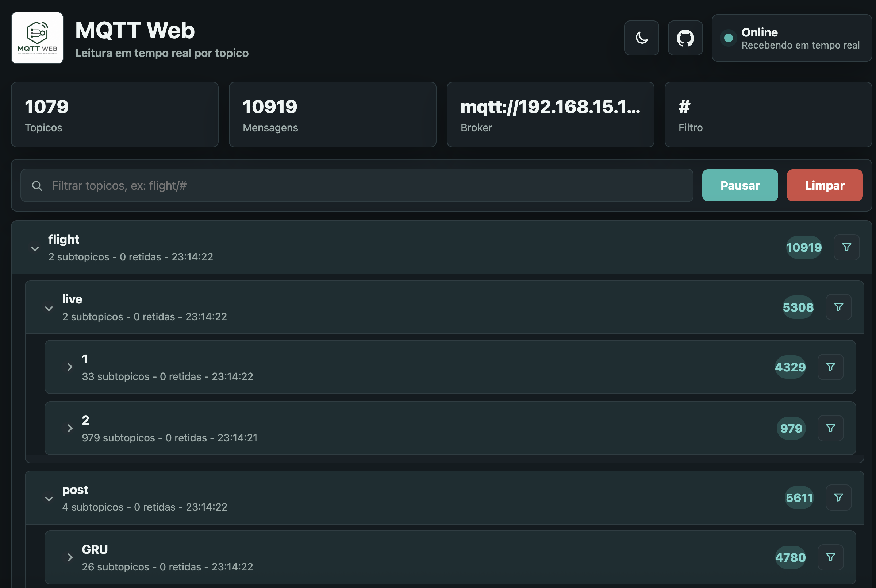
Task: Filter by the post topic funnel icon
Action: (x=838, y=497)
